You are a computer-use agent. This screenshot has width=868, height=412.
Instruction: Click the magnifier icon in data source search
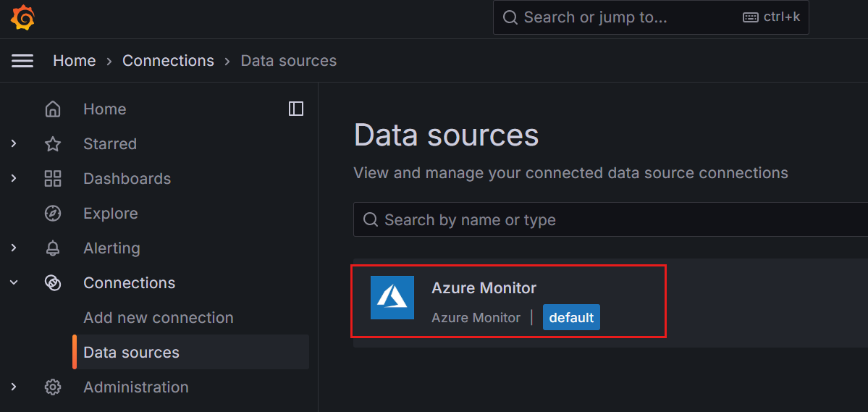tap(371, 220)
